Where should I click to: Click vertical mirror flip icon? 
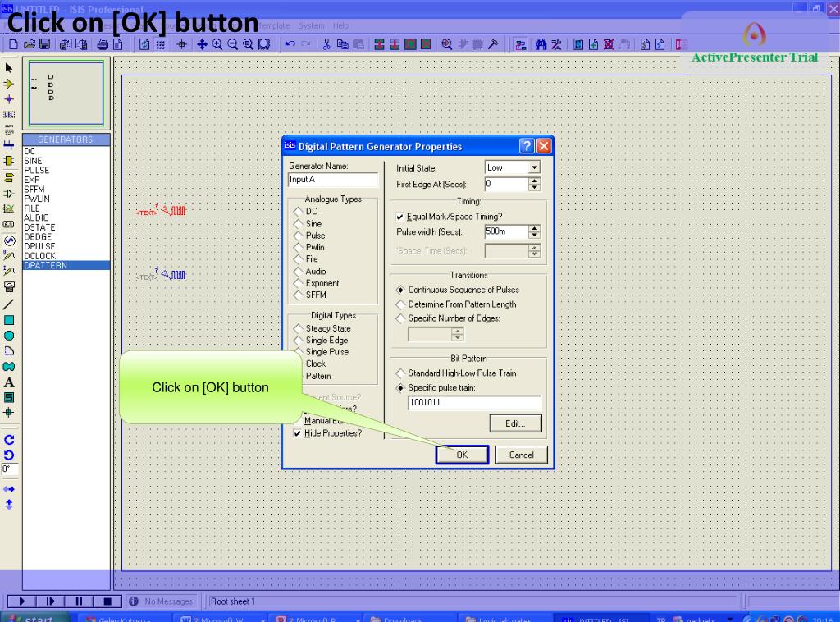coord(9,504)
